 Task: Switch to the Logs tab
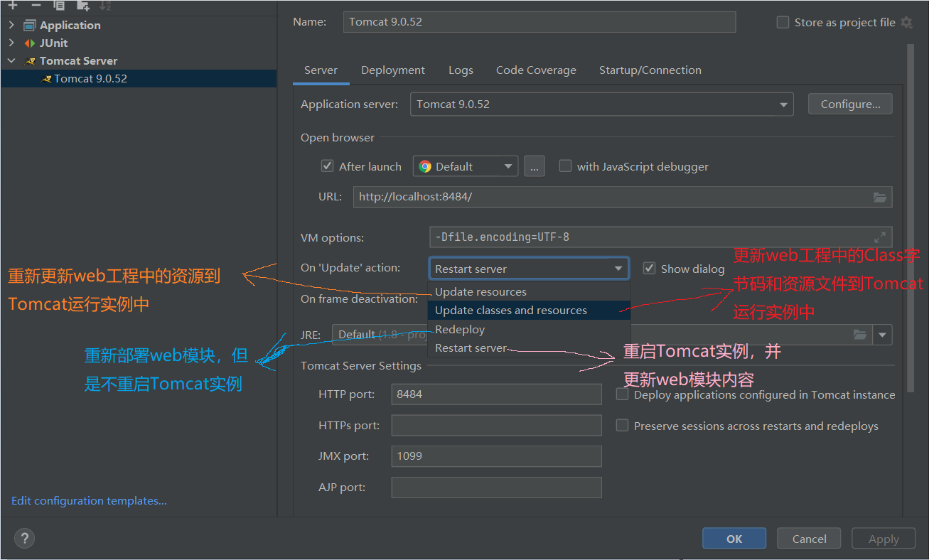(461, 70)
